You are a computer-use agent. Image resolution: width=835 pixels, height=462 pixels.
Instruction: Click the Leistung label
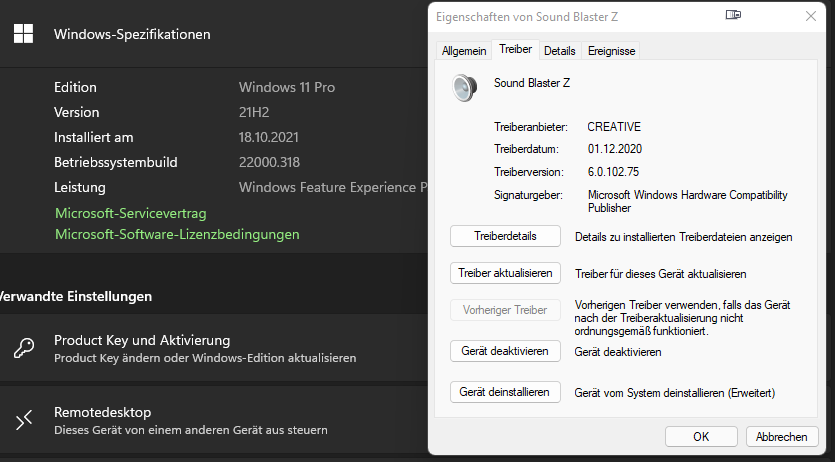pyautogui.click(x=80, y=187)
